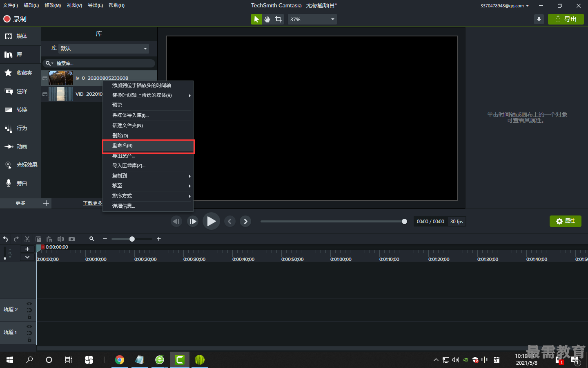Click the timeline paste icon
Image resolution: width=588 pixels, height=368 pixels.
coord(49,239)
